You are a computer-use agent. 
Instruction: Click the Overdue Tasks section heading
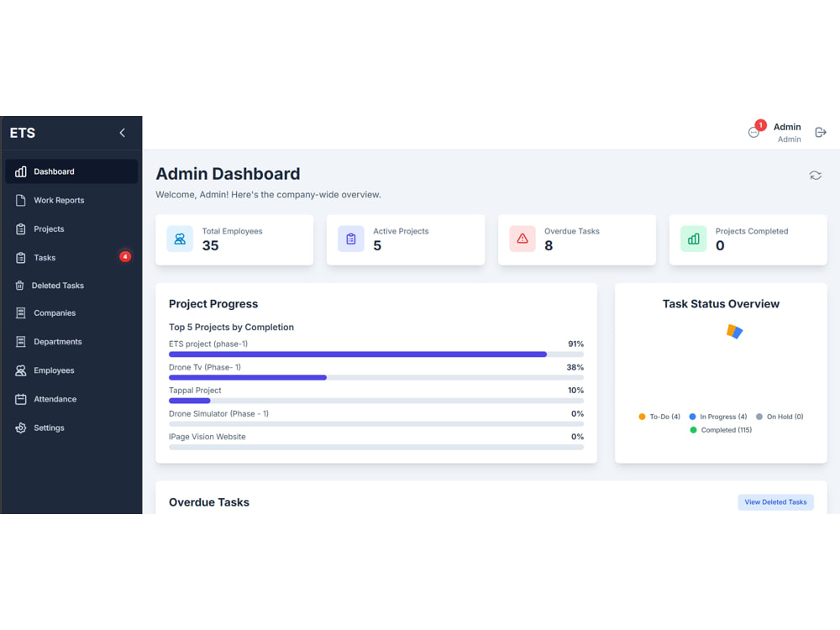209,502
